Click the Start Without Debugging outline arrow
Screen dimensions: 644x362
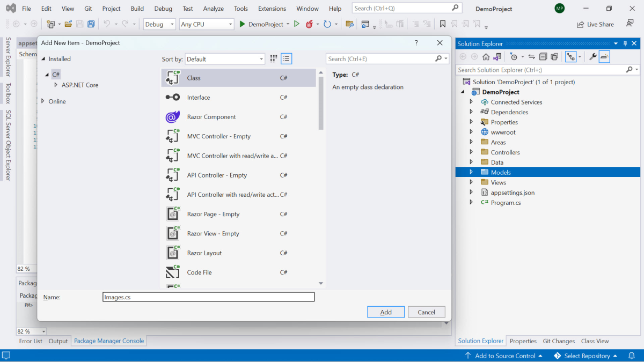296,24
